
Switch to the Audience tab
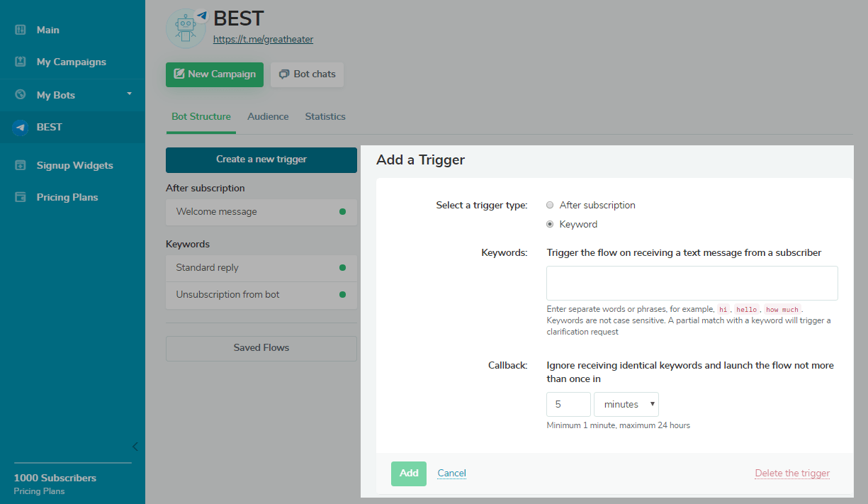click(268, 116)
